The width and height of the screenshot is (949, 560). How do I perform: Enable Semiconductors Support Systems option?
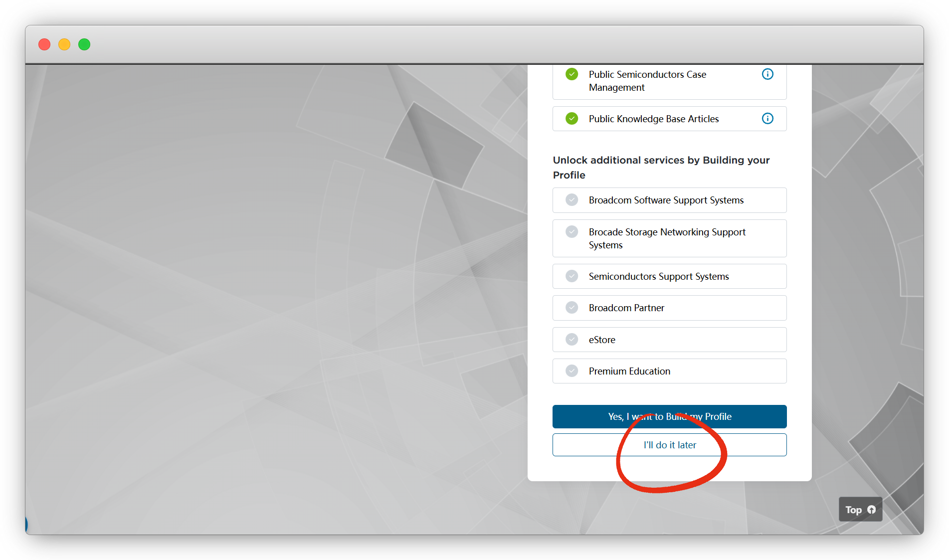(x=571, y=276)
